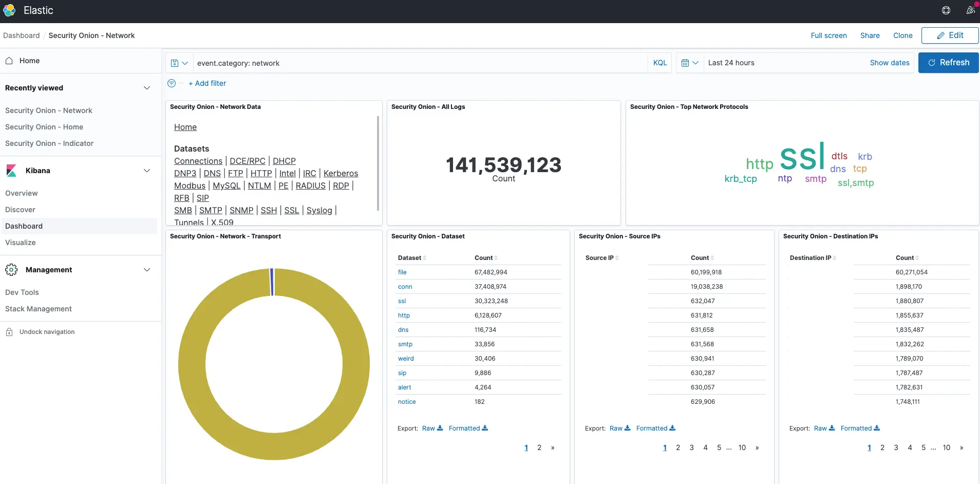Sort by Source IP column arrow
Viewport: 980px width, 484px height.
(617, 258)
